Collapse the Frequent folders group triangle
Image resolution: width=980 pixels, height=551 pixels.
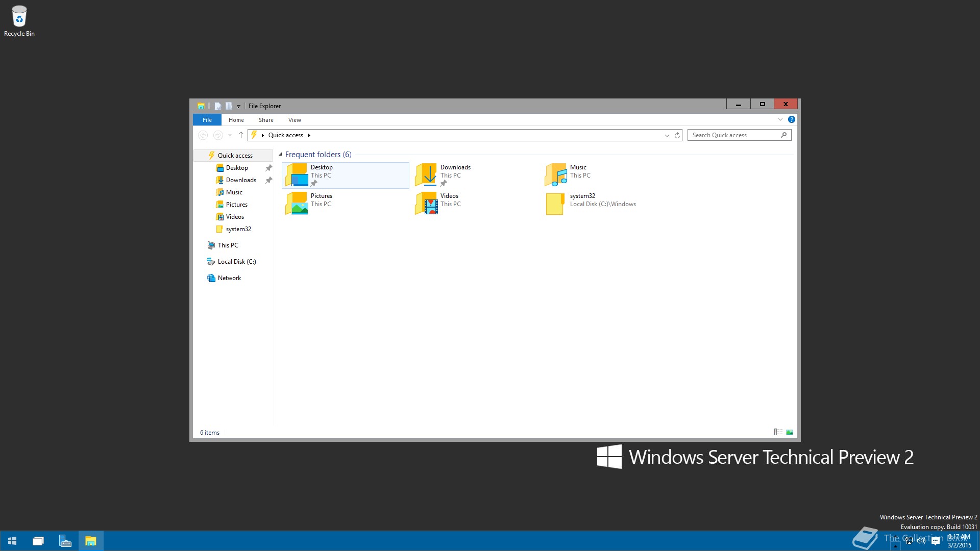(x=280, y=155)
